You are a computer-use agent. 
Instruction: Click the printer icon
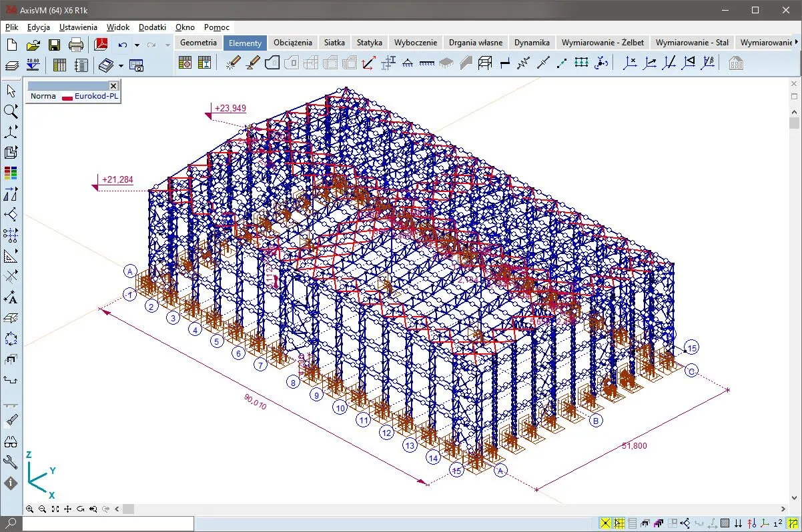[76, 45]
